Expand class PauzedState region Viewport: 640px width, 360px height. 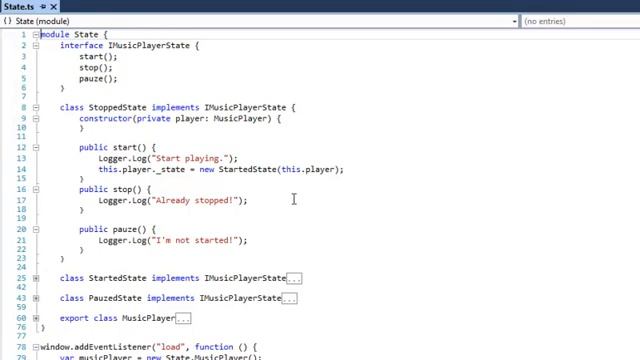coord(36,298)
